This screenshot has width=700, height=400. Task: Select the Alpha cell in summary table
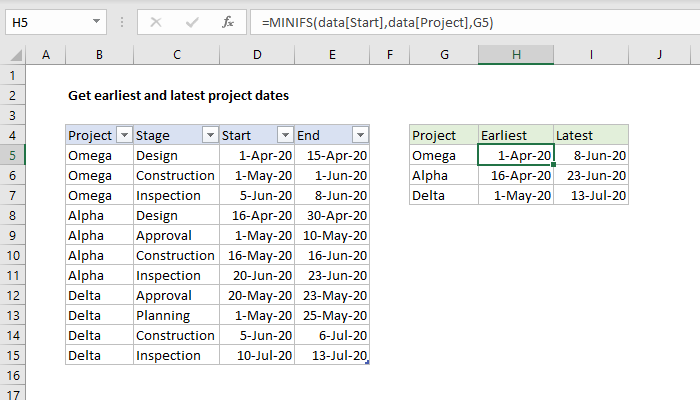tap(443, 175)
